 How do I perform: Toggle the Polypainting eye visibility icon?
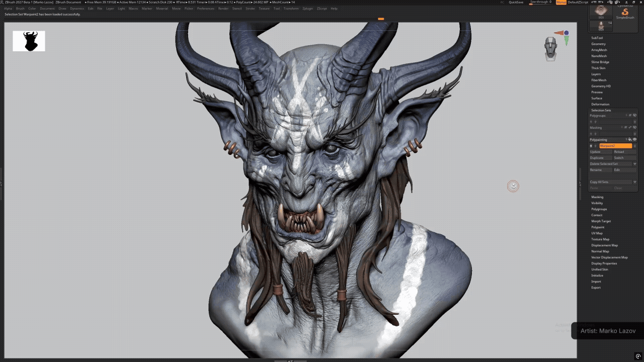tap(634, 139)
